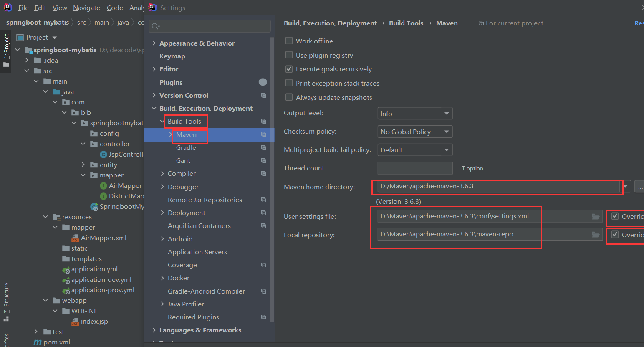Image resolution: width=644 pixels, height=347 pixels.
Task: Open Maven home directory dropdown arrow
Action: click(626, 186)
